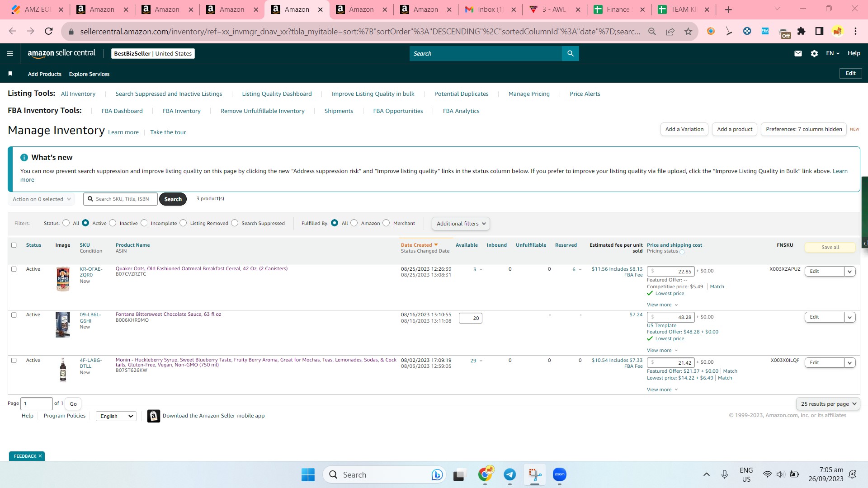Open the Seller Central hamburger menu
The height and width of the screenshot is (488, 868).
(10, 53)
